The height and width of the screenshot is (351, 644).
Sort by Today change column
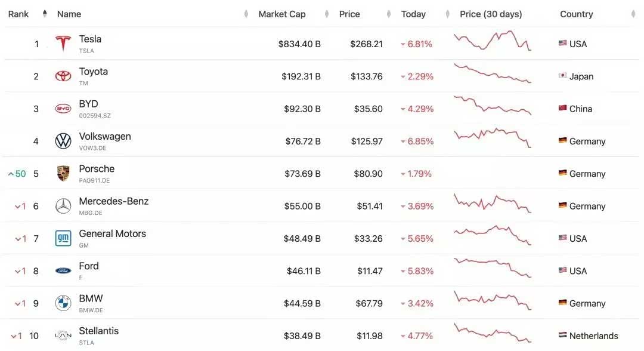[413, 14]
